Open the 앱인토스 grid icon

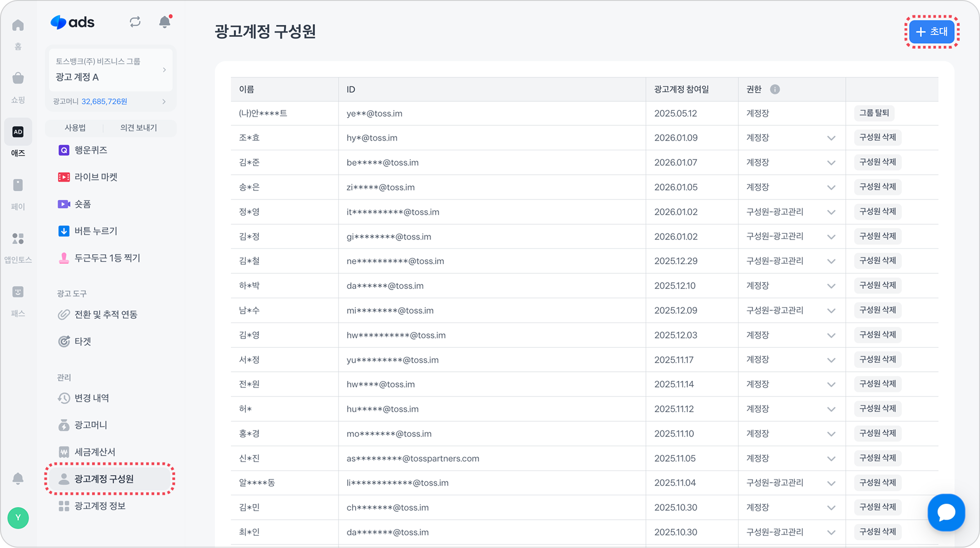(x=18, y=238)
